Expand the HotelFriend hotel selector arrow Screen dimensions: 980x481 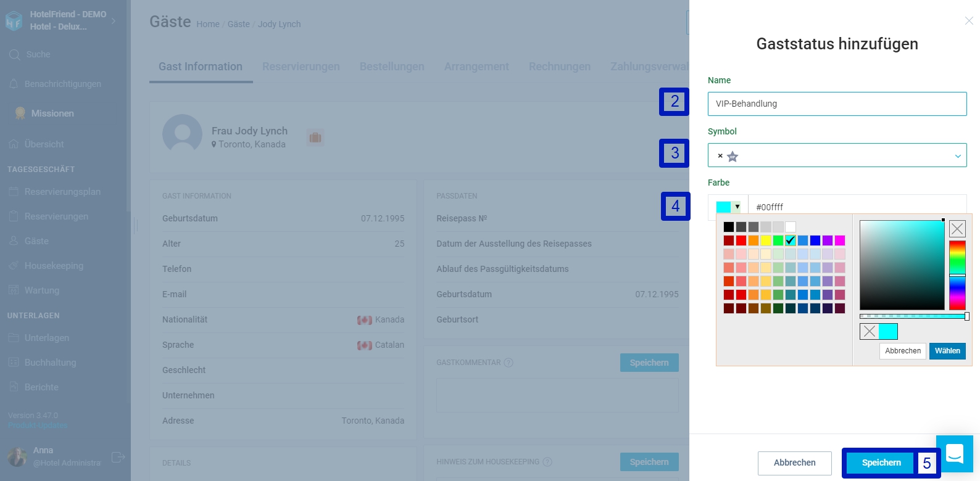point(114,20)
